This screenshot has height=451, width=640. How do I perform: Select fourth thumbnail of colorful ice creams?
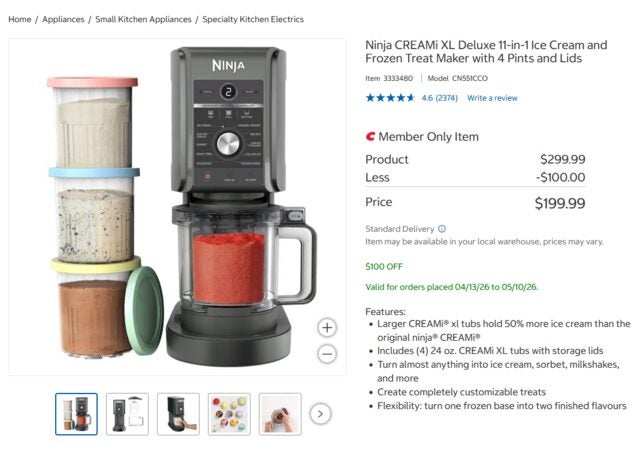click(229, 414)
